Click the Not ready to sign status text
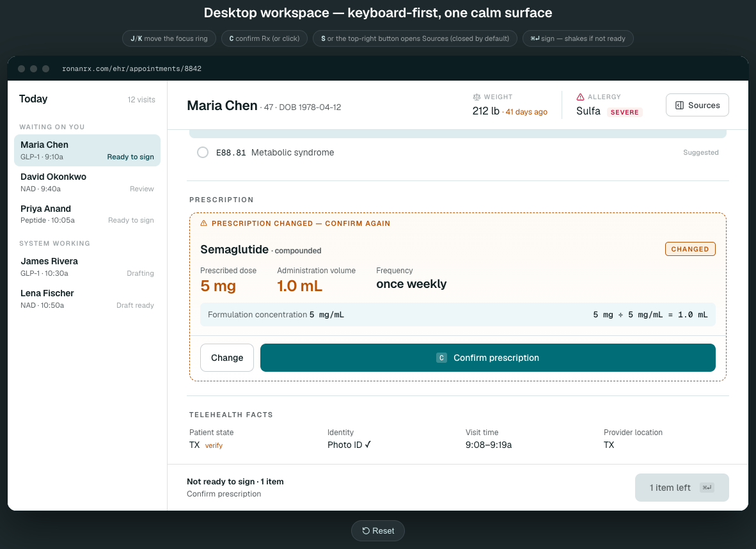 (x=235, y=481)
